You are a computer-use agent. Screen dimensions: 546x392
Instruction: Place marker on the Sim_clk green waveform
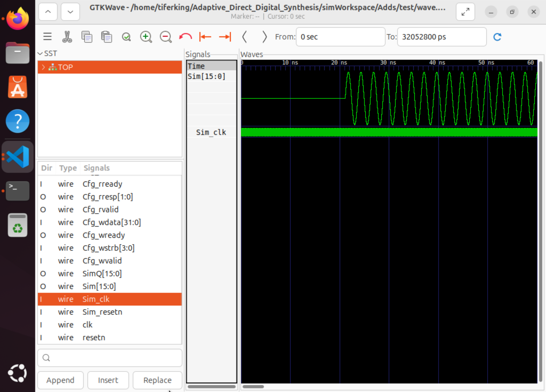[389, 132]
